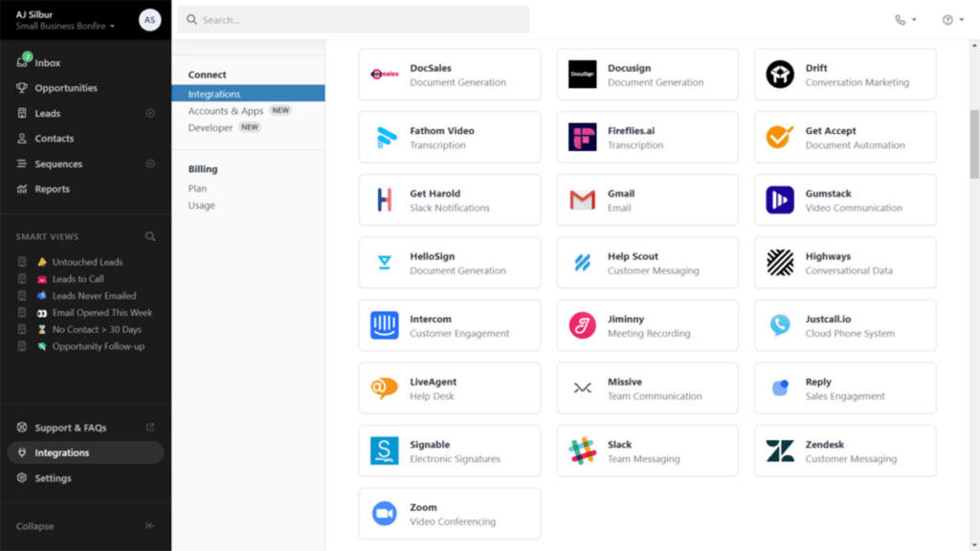
Task: Open the Support & FAQs external link icon
Action: (x=150, y=428)
